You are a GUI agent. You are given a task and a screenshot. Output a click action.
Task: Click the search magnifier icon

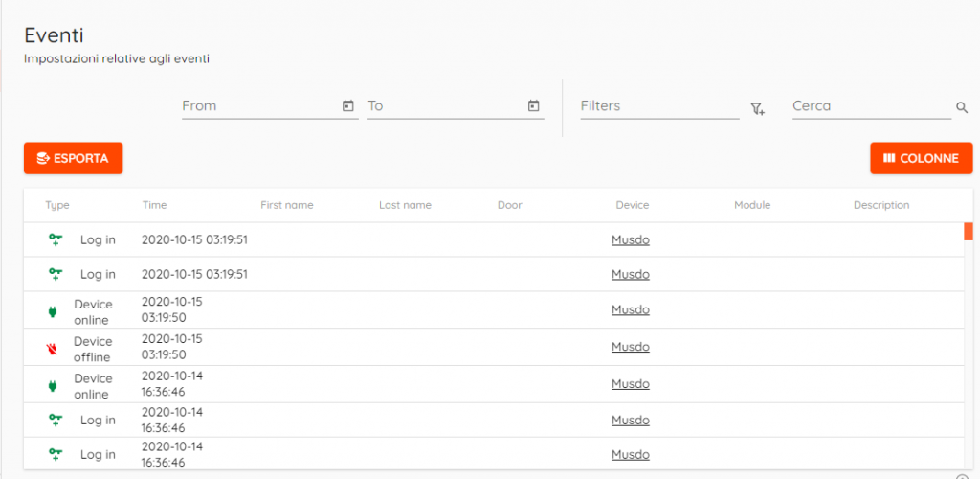[962, 107]
